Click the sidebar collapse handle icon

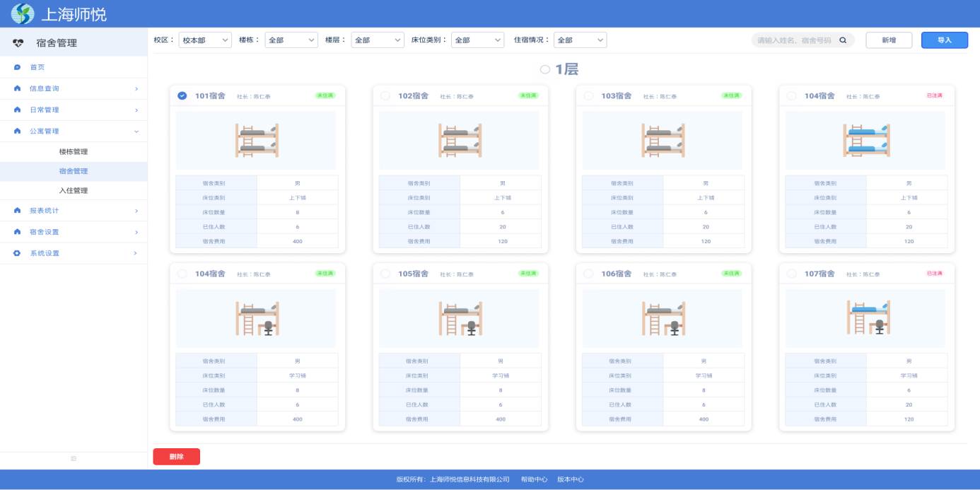74,459
